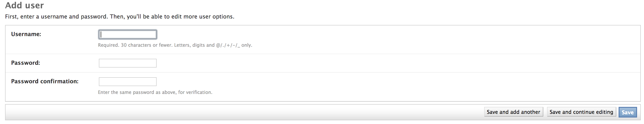This screenshot has width=644, height=124.
Task: Click the blank area right of the Username field
Action: 398,34
